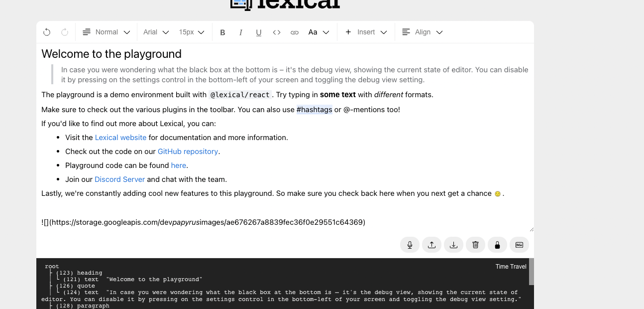Open the Aa text formatting dropdown
This screenshot has height=309, width=644.
(319, 32)
